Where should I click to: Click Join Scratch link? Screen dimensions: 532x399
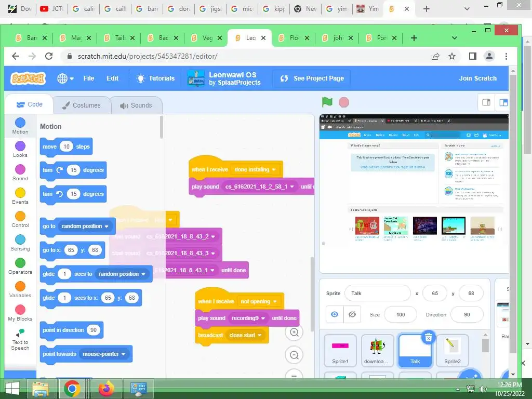478,78
